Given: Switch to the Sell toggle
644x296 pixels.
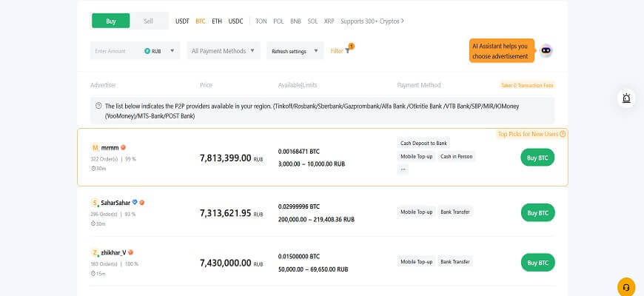Looking at the screenshot, I should click(149, 21).
